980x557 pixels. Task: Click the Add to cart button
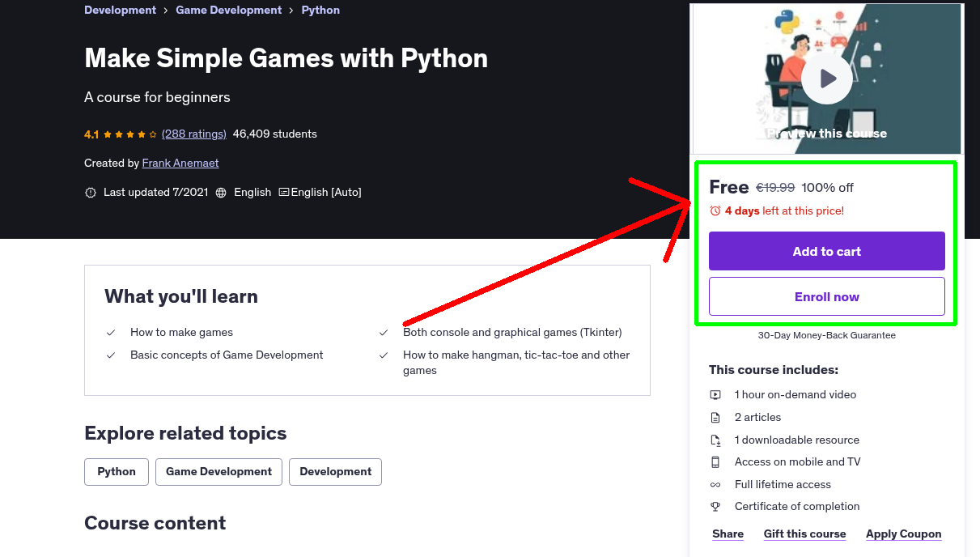(827, 251)
